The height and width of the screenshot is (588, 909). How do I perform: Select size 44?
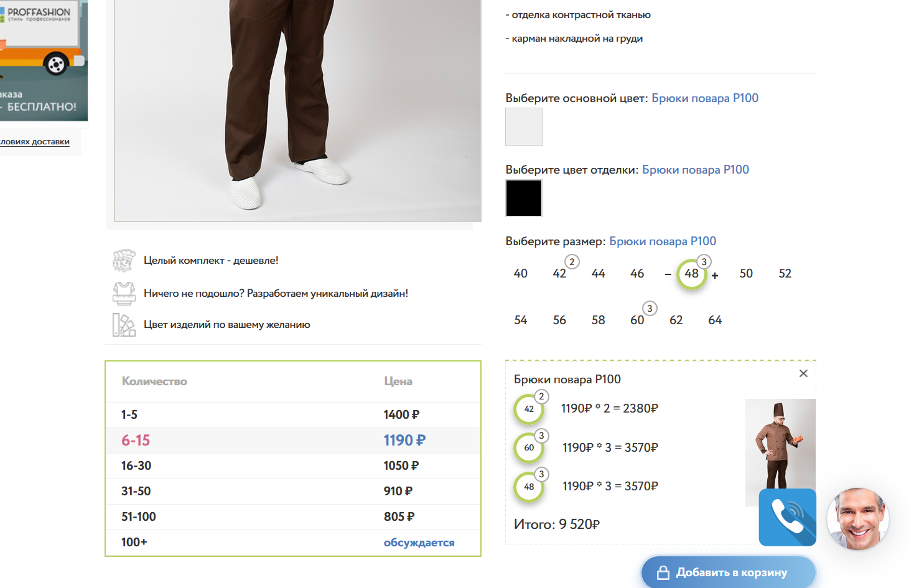598,274
